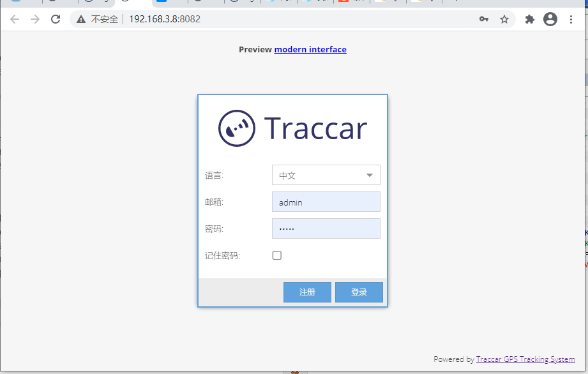This screenshot has width=588, height=374.
Task: Focus the 密码 password field
Action: 326,228
